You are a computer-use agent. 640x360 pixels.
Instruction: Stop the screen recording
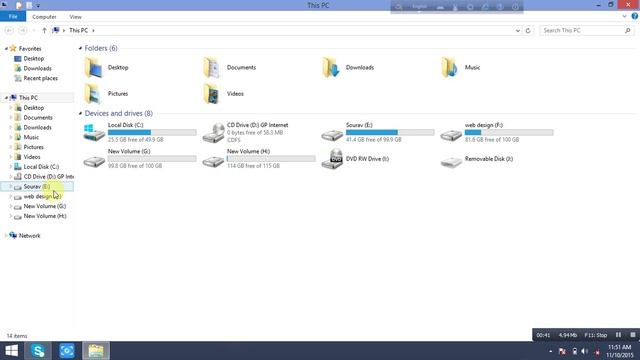tap(633, 335)
